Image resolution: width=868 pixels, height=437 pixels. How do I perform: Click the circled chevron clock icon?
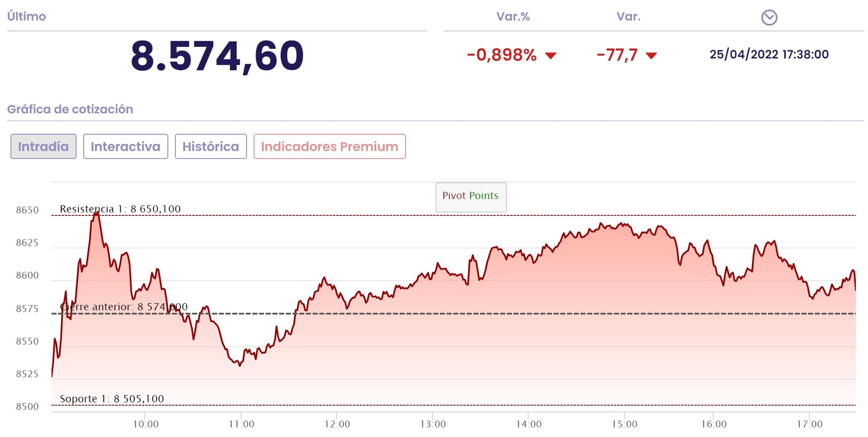pos(769,17)
